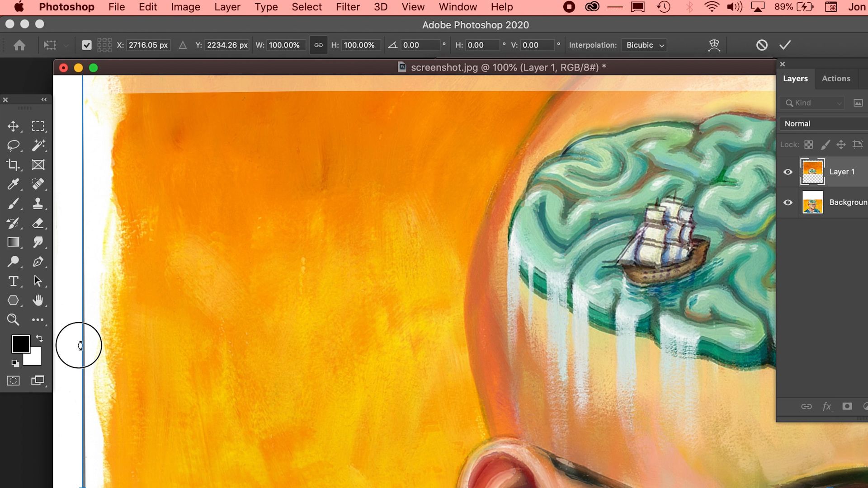Choose a reference point location grid
The height and width of the screenshot is (488, 868).
[104, 45]
